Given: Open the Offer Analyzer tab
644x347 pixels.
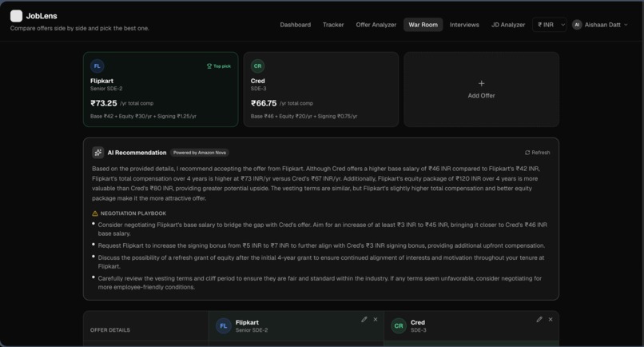Looking at the screenshot, I should coord(376,25).
